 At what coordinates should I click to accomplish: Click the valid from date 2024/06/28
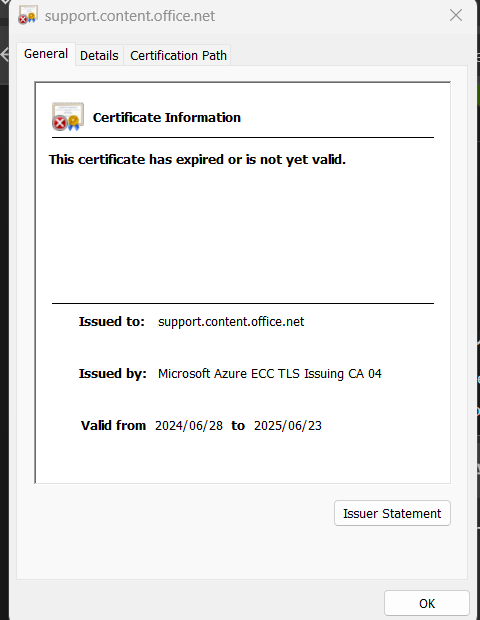point(189,425)
